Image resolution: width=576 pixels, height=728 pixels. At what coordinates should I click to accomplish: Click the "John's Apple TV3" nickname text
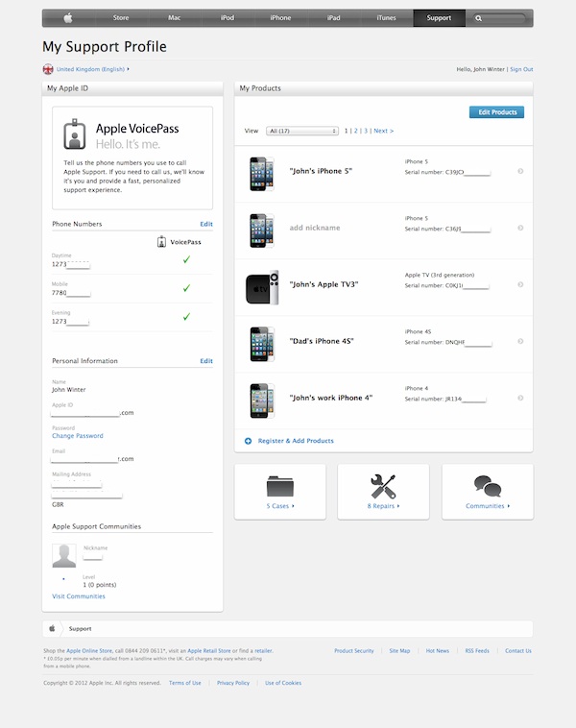click(324, 284)
